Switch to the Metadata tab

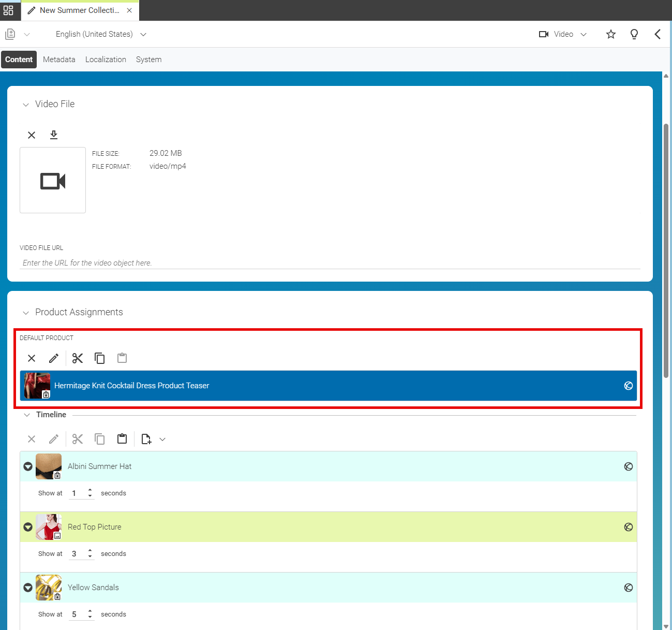59,60
